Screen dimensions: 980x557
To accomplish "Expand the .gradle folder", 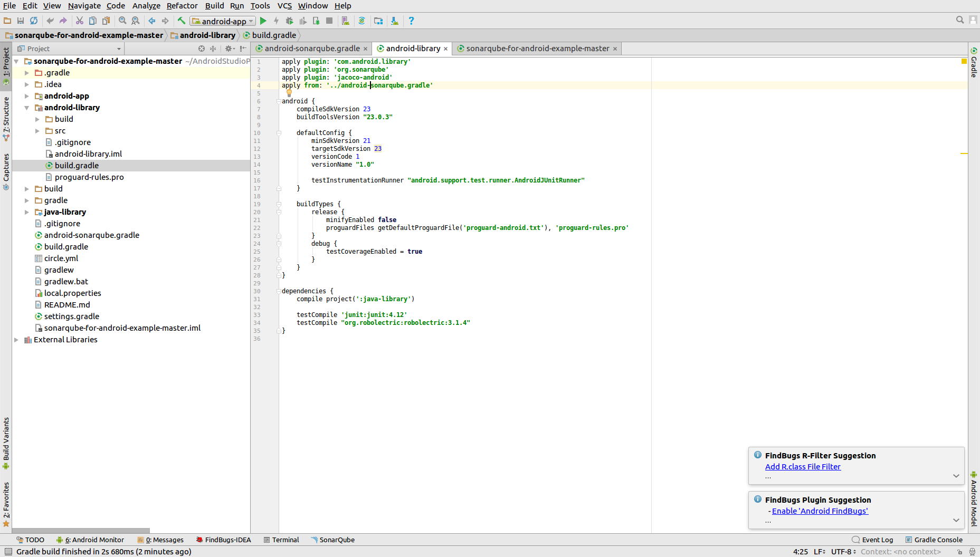I will pos(27,73).
